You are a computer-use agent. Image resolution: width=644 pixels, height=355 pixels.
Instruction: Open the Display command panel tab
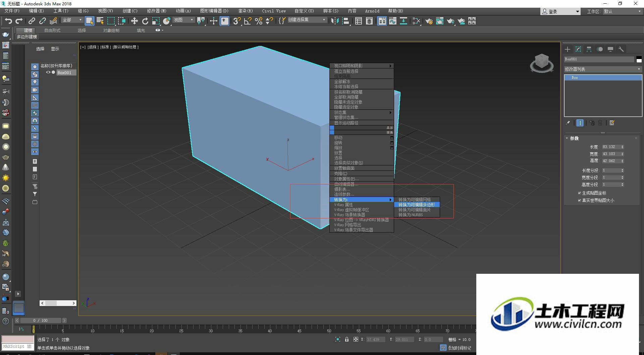610,49
